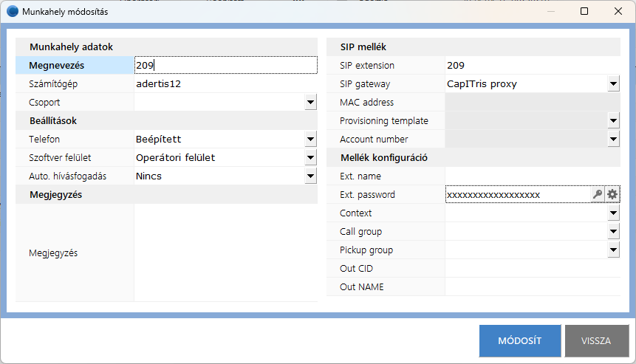Focus the Megnevezés text field

(225, 66)
